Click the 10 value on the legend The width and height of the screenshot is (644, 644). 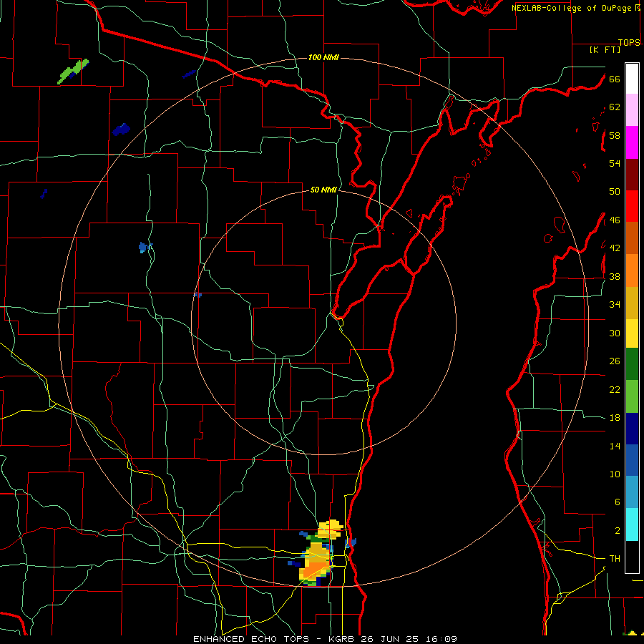pos(615,474)
